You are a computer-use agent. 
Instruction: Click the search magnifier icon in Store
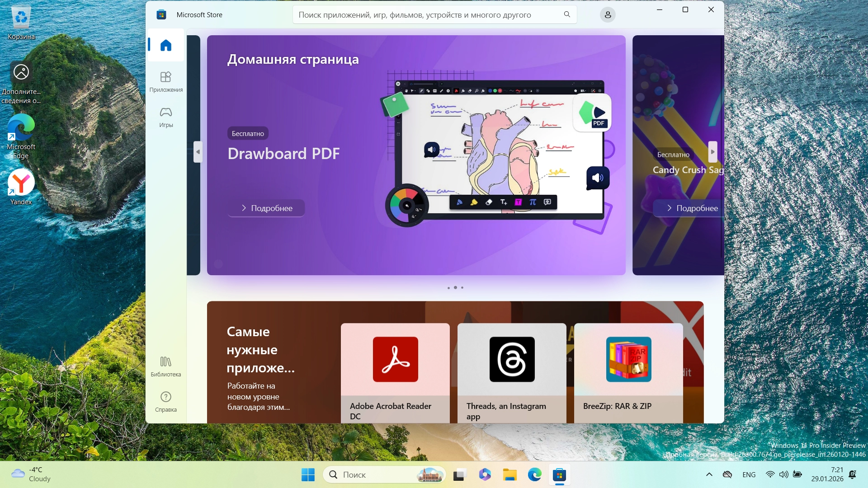pos(567,14)
